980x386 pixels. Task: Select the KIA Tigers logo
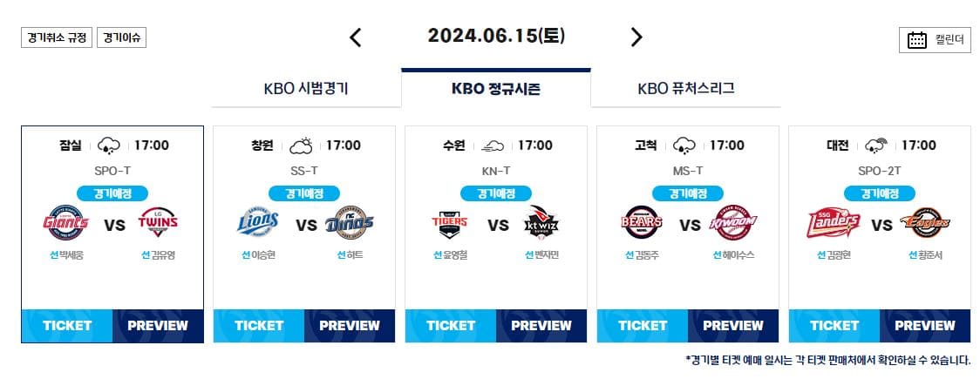click(450, 224)
